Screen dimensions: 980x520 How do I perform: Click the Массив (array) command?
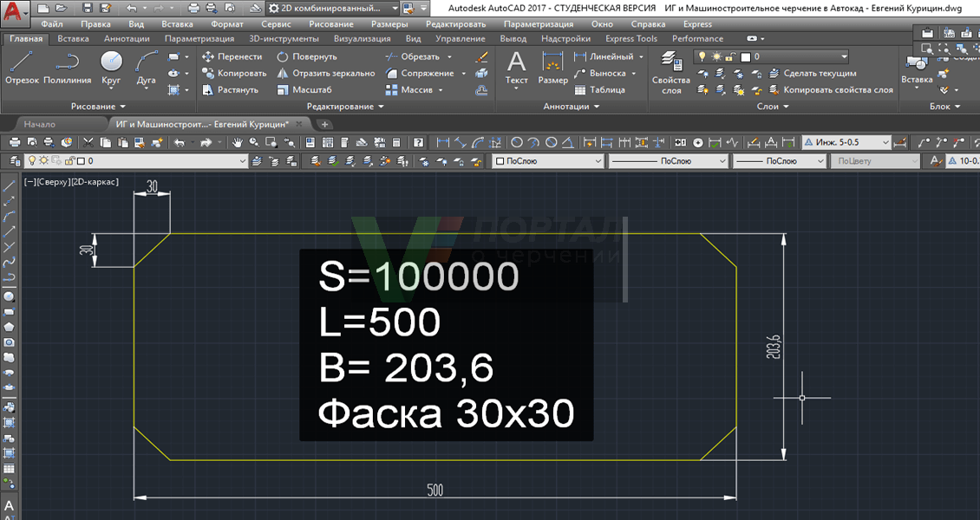click(x=409, y=90)
